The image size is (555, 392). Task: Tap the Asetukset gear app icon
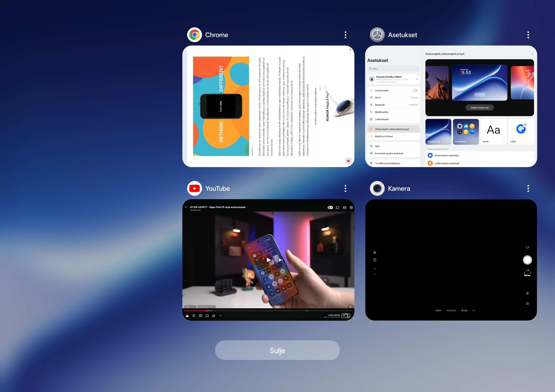377,35
